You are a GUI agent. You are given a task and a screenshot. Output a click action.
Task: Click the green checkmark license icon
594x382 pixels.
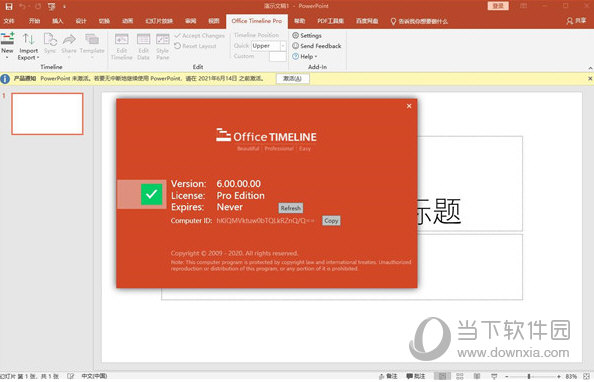click(x=152, y=194)
